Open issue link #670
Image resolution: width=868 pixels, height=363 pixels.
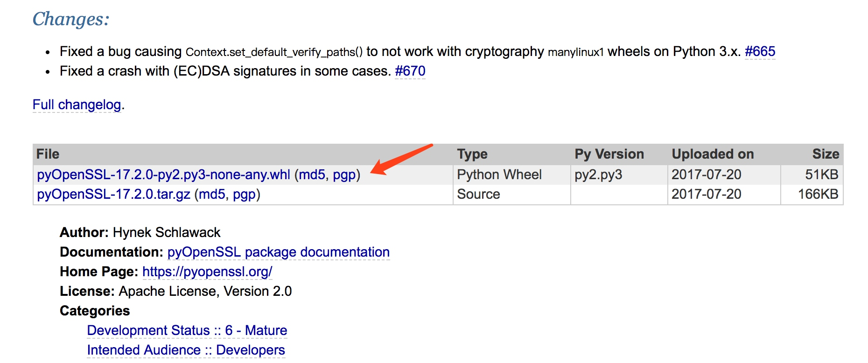coord(410,71)
